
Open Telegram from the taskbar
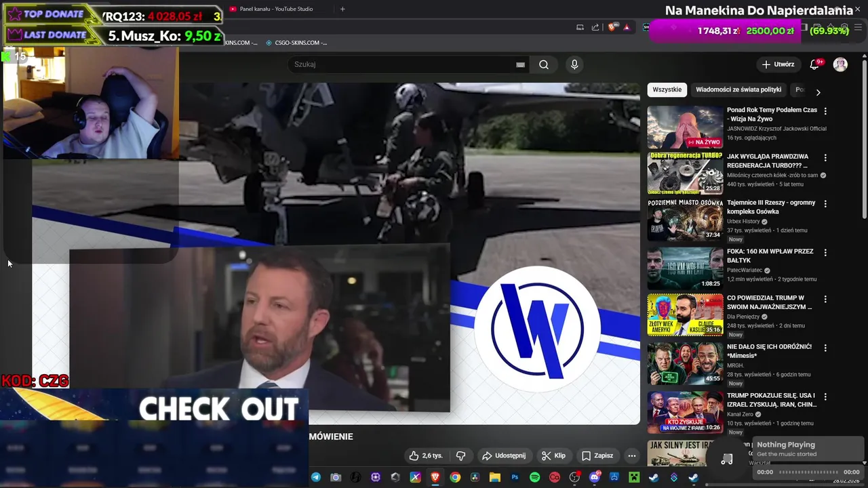tap(316, 477)
